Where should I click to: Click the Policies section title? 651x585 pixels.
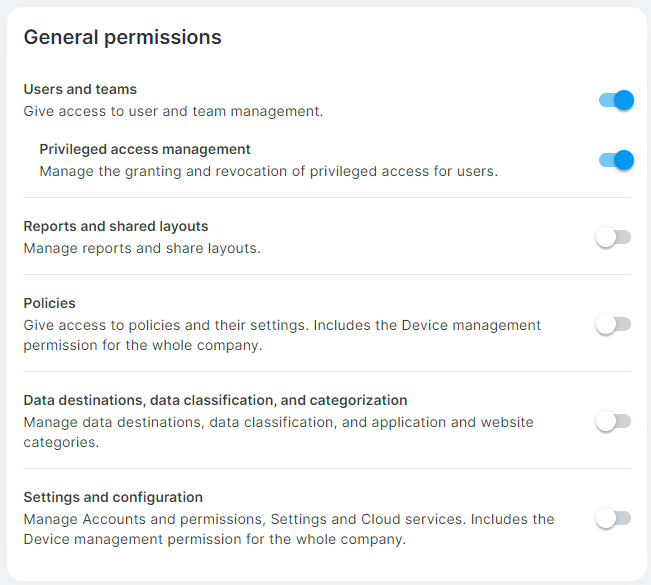click(49, 303)
